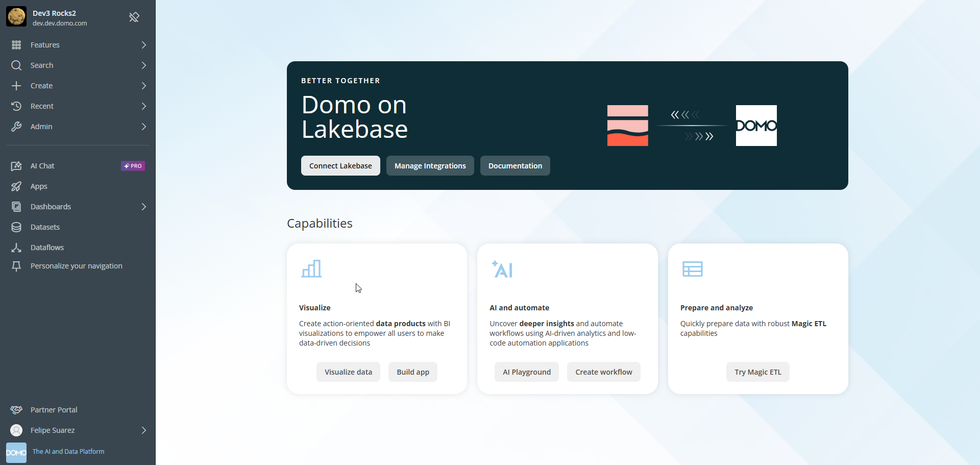The width and height of the screenshot is (980, 465).
Task: Click the AI Chat icon
Action: coord(16,166)
